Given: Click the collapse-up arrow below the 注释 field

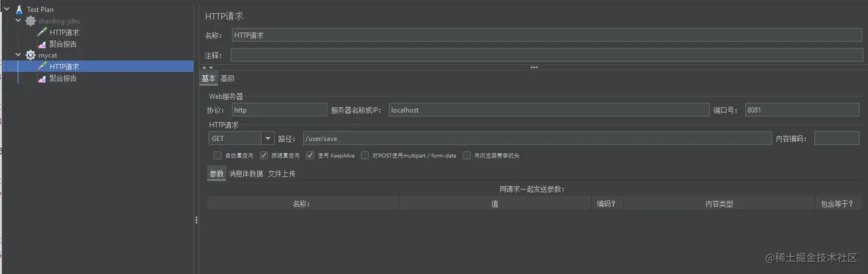Looking at the screenshot, I should click(x=204, y=67).
